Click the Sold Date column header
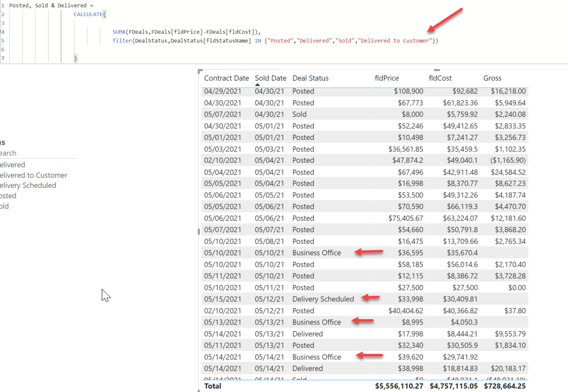The height and width of the screenshot is (392, 568). click(x=270, y=78)
